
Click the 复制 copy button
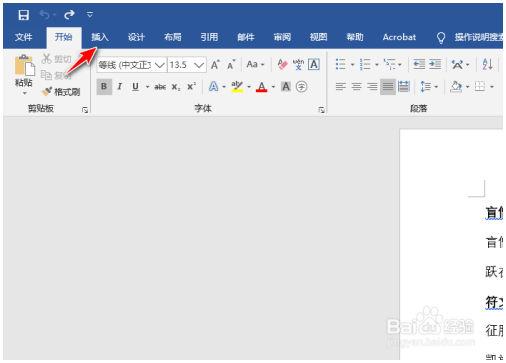pos(56,75)
